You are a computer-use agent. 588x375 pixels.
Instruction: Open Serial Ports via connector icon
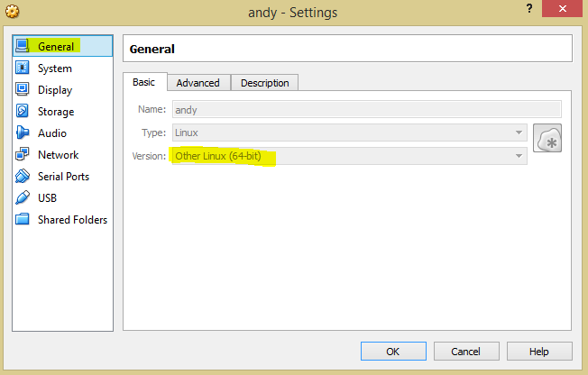[x=23, y=176]
